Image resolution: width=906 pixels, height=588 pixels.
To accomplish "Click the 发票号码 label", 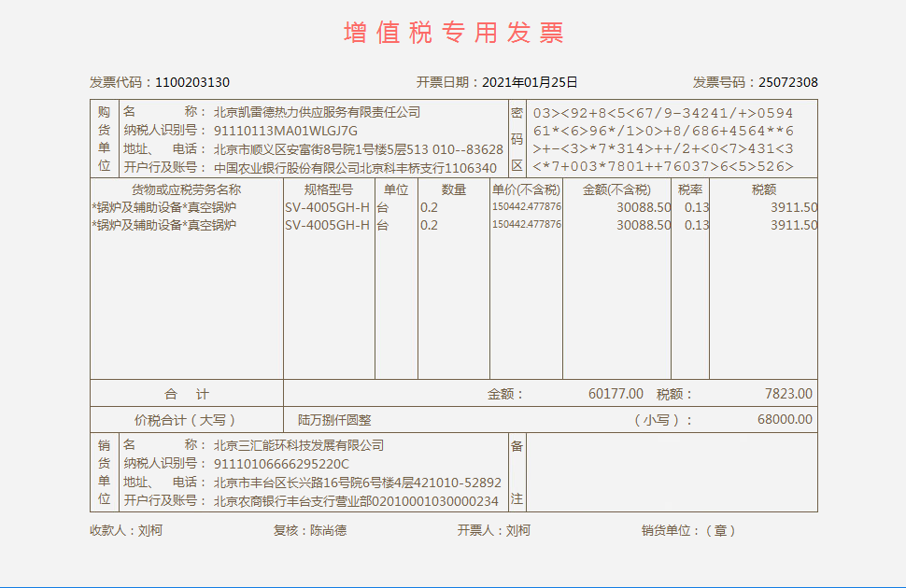I will pos(719,82).
